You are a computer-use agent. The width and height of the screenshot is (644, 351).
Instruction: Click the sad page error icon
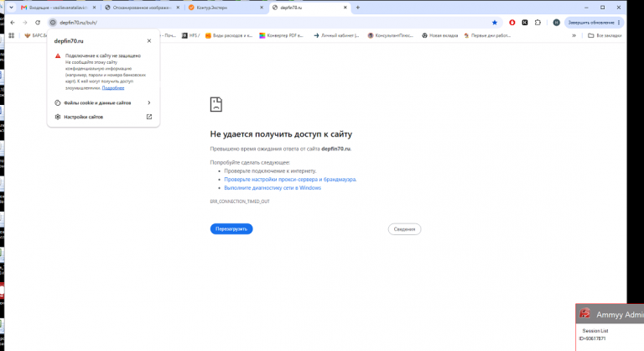[x=216, y=104]
